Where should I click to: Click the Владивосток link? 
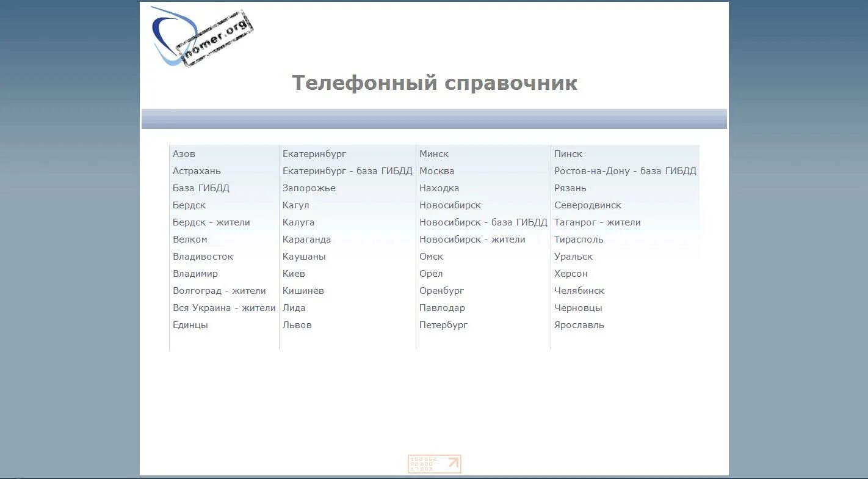point(203,256)
